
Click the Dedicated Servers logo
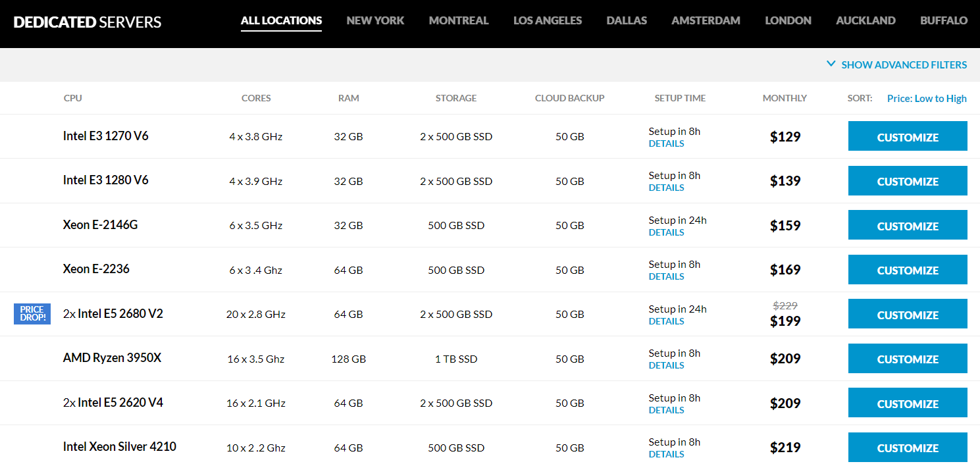(88, 22)
